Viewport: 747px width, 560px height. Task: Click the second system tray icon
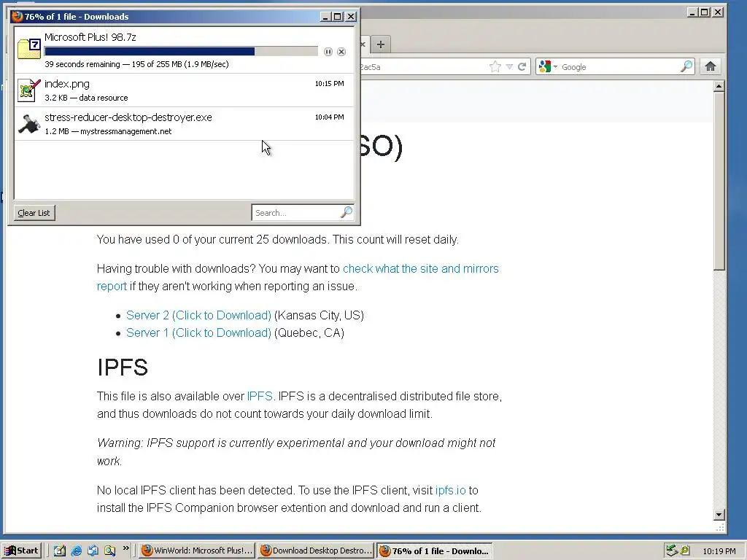[685, 551]
